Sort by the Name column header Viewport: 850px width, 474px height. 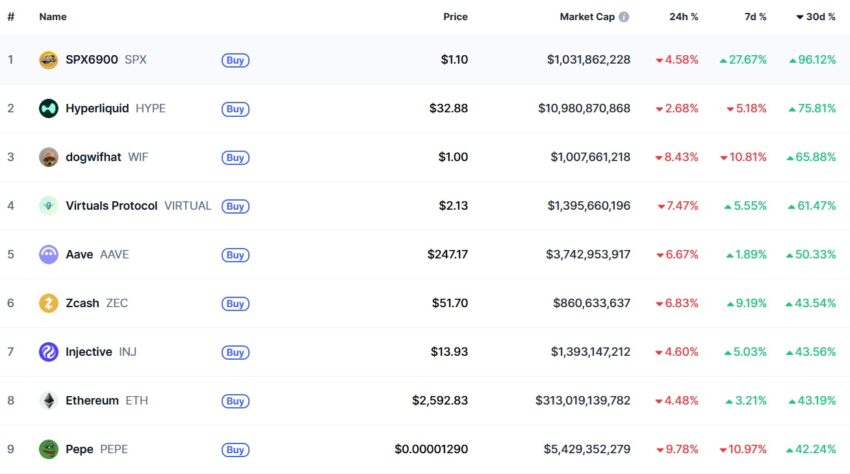coord(53,17)
